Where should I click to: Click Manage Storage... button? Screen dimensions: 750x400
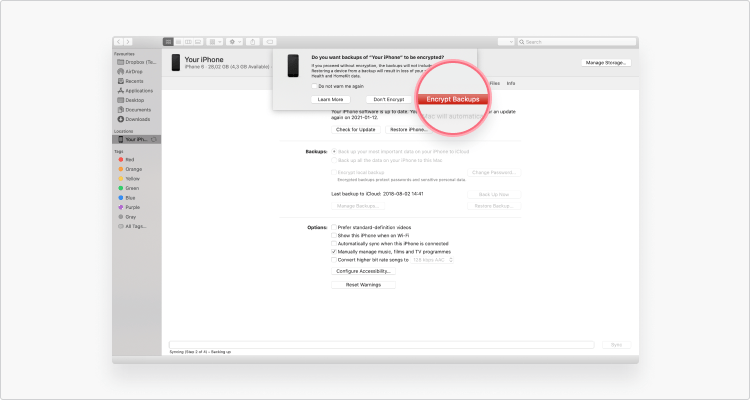tap(606, 63)
